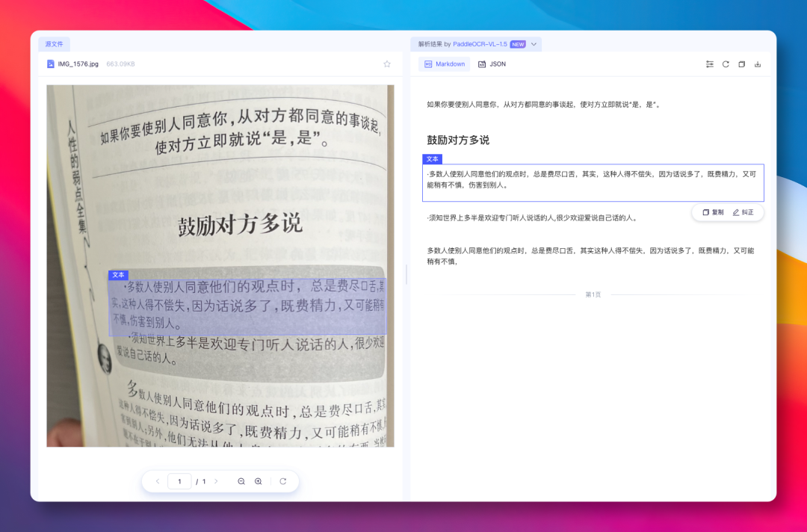Screen dimensions: 807x532
Task: Click the paragraph ·须知世界上多半是欢迎
Action: click(x=533, y=217)
